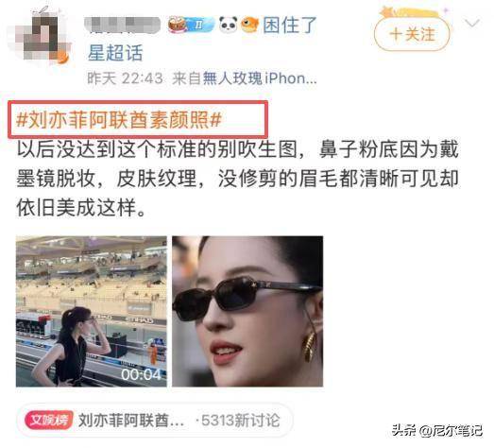Tap the panda emoji icon

pos(228,25)
